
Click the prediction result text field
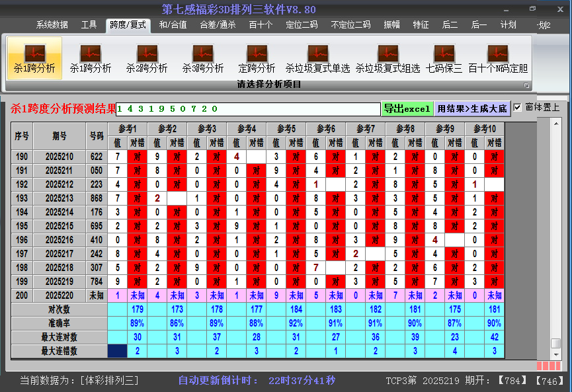point(248,109)
